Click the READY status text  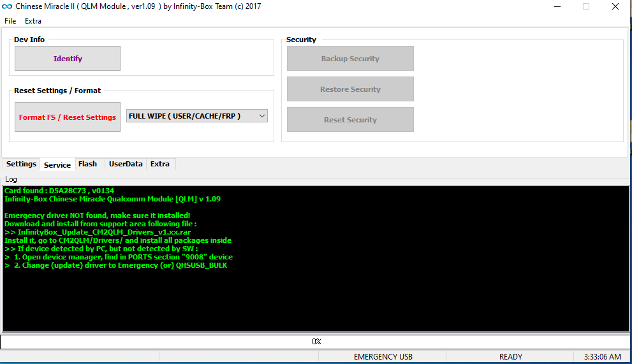coord(510,357)
